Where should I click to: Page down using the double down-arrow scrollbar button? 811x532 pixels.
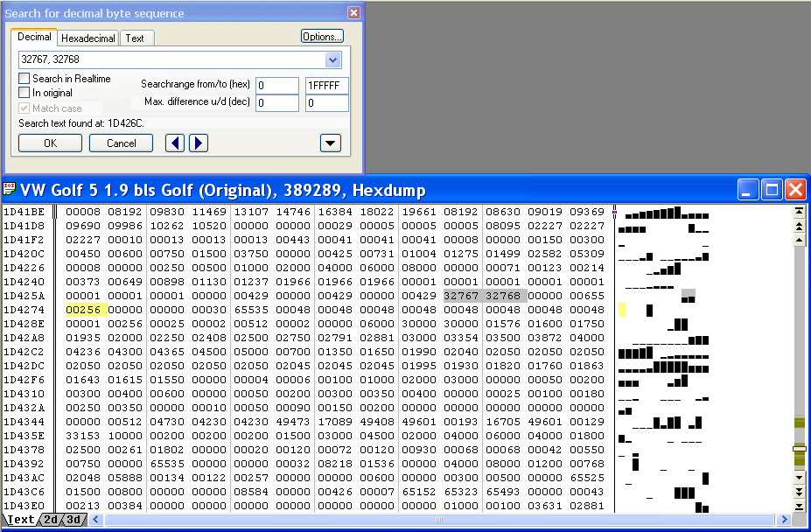point(799,492)
